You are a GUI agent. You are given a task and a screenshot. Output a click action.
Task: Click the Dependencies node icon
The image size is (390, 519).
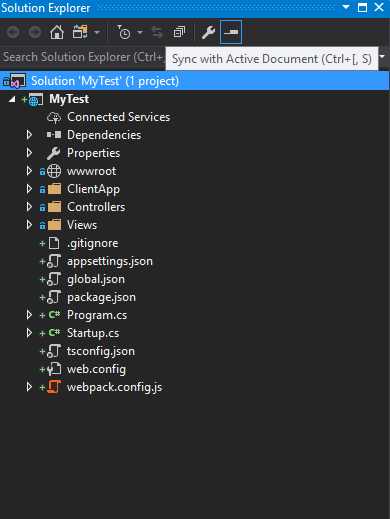pyautogui.click(x=54, y=135)
